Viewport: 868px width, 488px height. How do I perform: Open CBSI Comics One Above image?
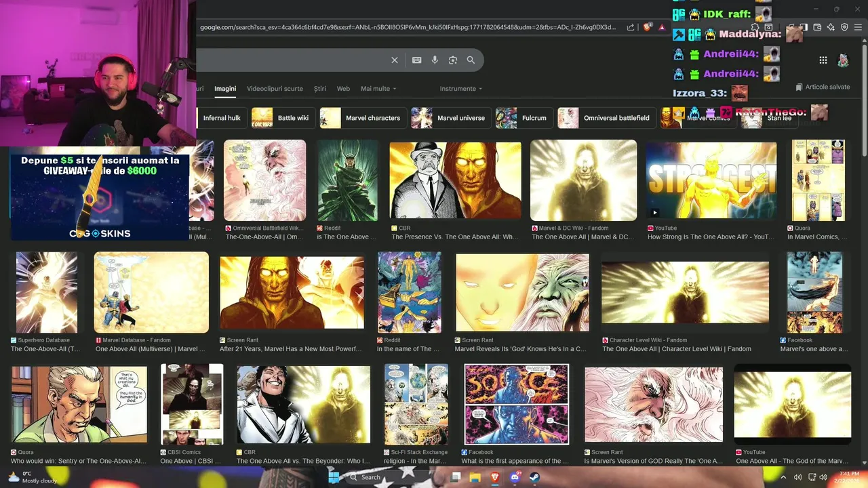pos(192,405)
